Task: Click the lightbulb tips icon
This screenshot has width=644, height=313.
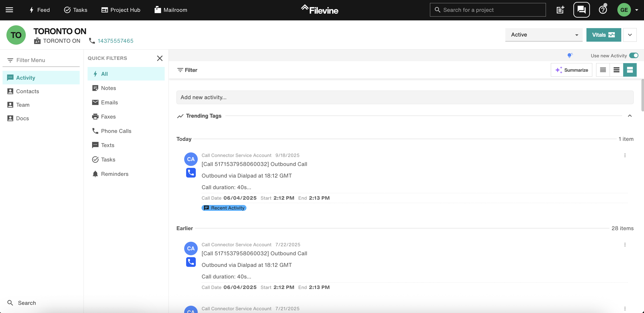Action: coord(570,55)
